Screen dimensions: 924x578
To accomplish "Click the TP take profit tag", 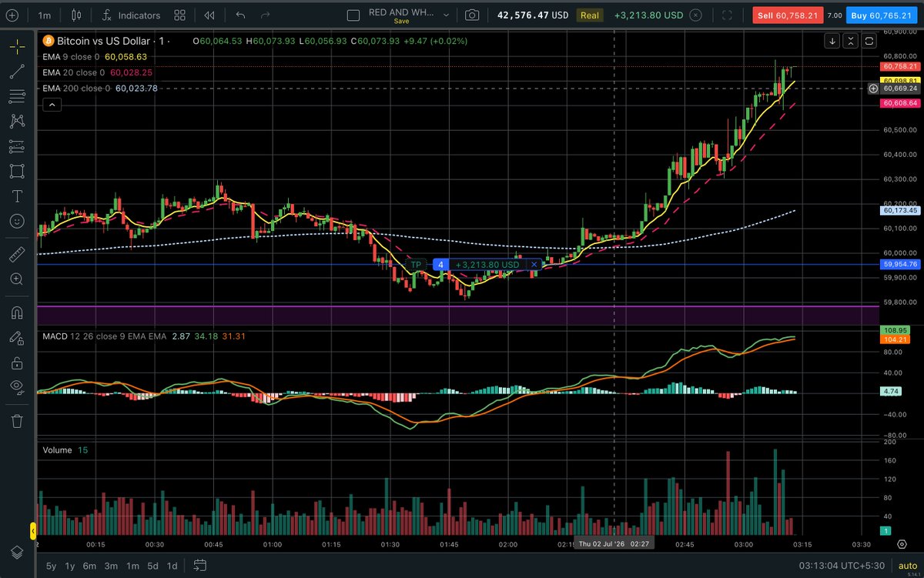I will [x=417, y=265].
